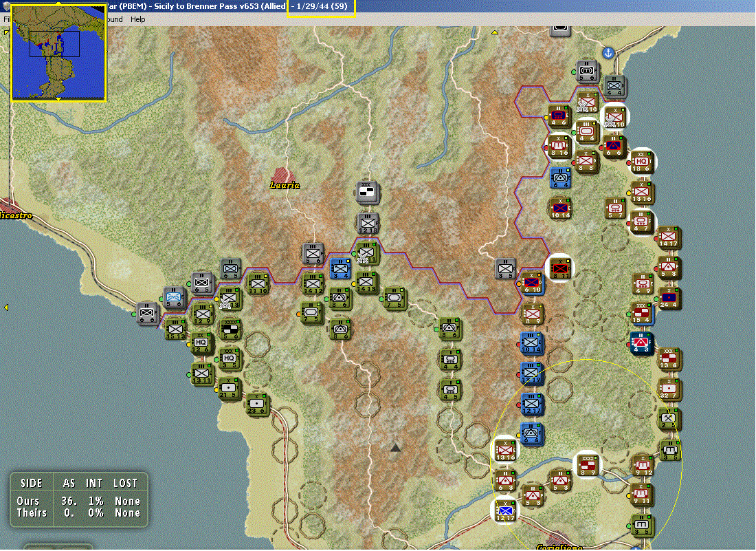Screen dimensions: 756x551
Task: Click the LOST column header
Action: click(x=125, y=484)
